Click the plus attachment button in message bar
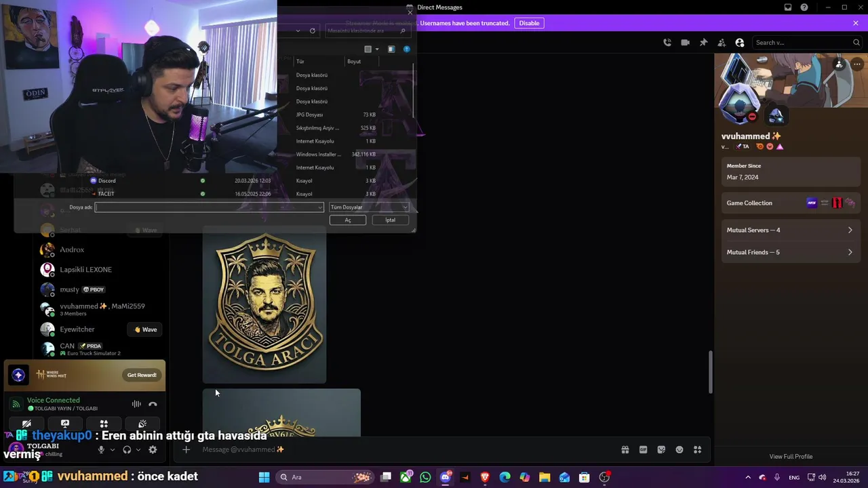Viewport: 868px width, 488px height. coord(186,449)
